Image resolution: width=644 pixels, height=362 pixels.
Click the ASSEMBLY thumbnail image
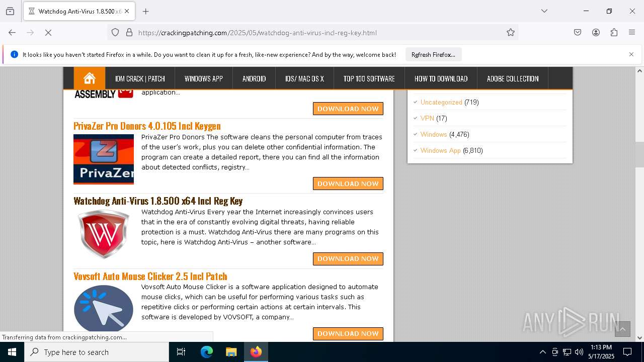104,94
